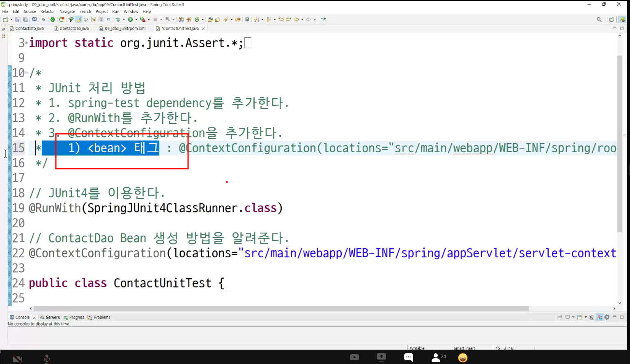Open the chat bubble in meeting bar

pos(408,357)
